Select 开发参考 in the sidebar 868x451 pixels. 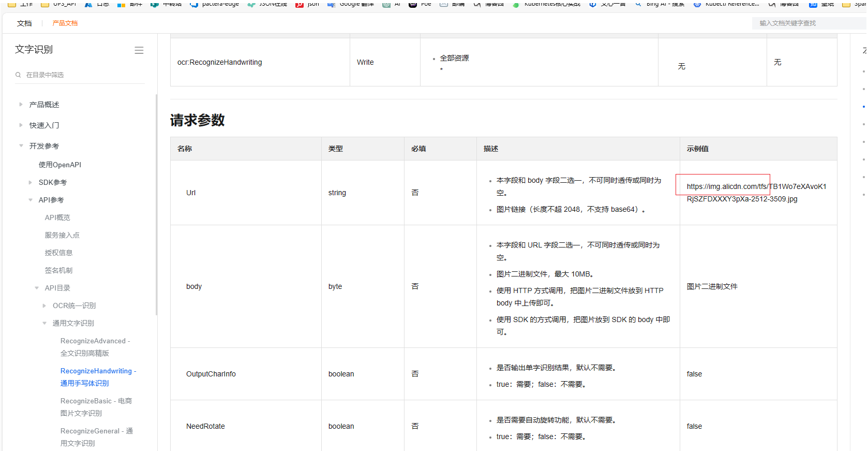(44, 146)
